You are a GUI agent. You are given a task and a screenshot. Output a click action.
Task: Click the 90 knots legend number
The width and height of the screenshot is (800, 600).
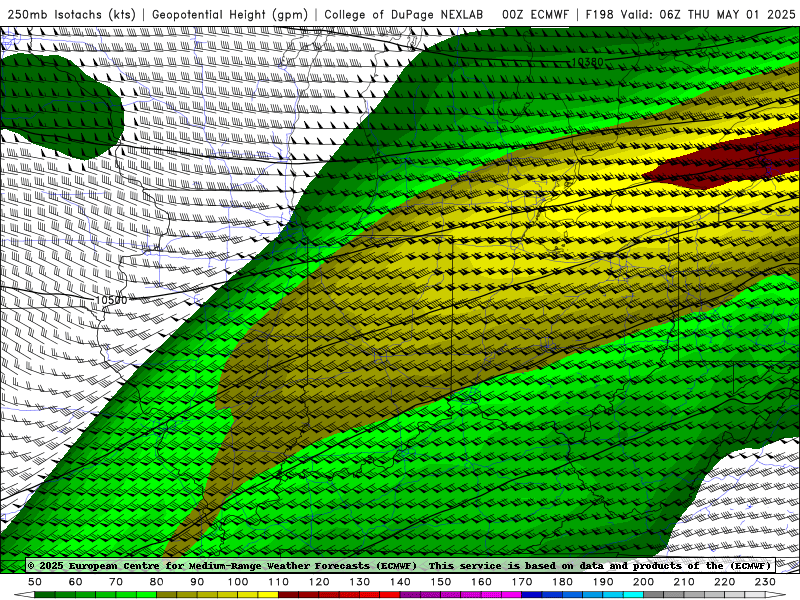click(197, 582)
